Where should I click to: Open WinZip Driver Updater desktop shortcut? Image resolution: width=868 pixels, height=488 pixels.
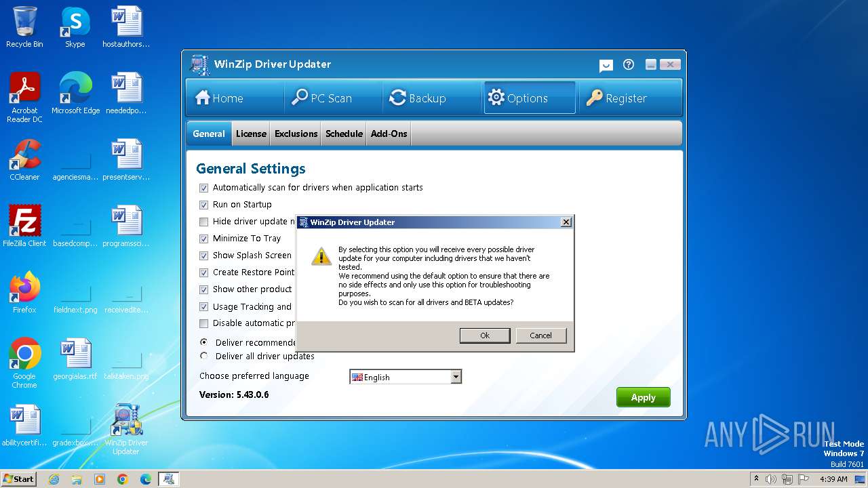pos(126,429)
